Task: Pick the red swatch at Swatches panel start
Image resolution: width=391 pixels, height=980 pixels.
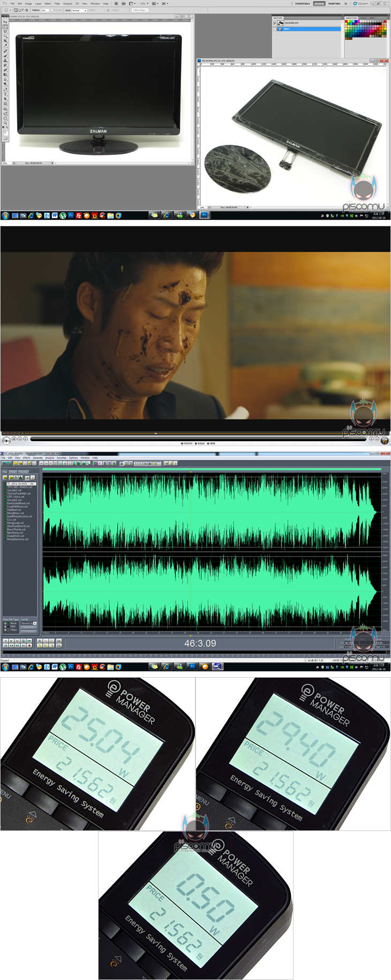Action: click(x=346, y=21)
